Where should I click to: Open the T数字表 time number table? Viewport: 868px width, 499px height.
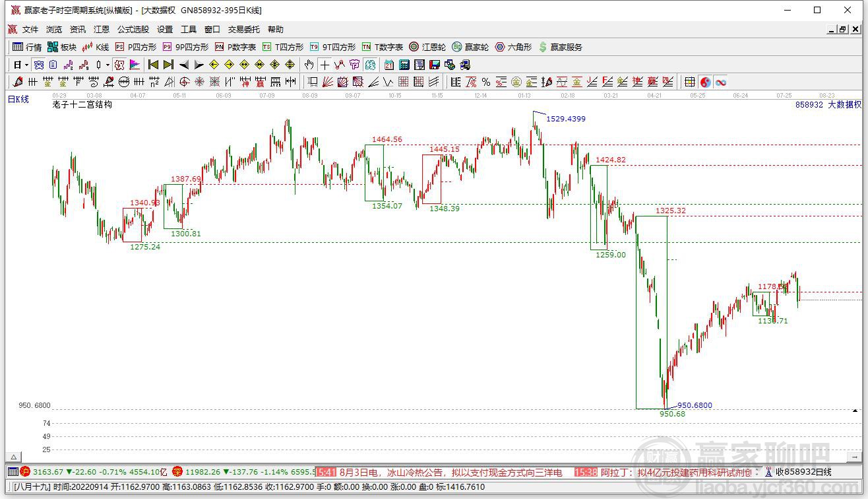pos(383,47)
